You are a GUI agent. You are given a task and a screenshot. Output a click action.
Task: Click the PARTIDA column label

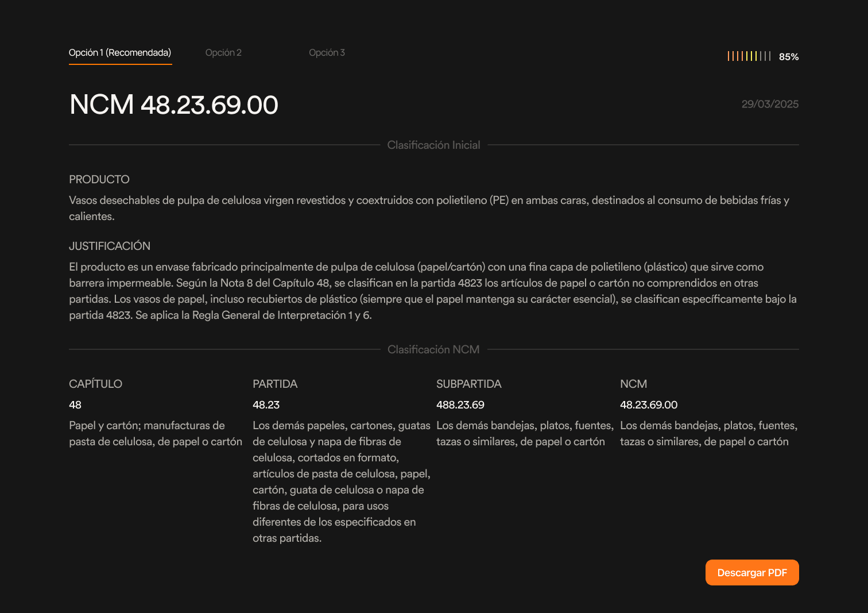pyautogui.click(x=275, y=384)
